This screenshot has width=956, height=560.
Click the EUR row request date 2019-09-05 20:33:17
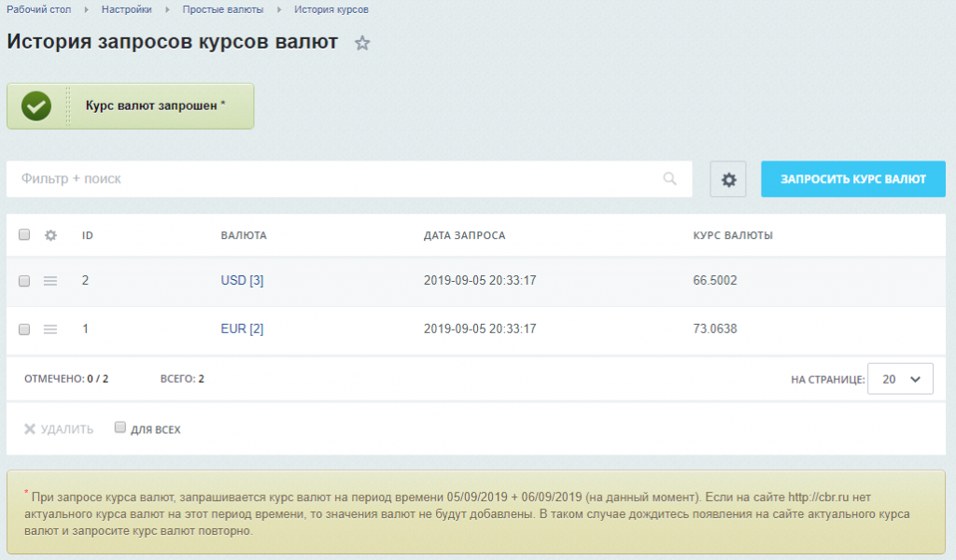click(x=480, y=329)
